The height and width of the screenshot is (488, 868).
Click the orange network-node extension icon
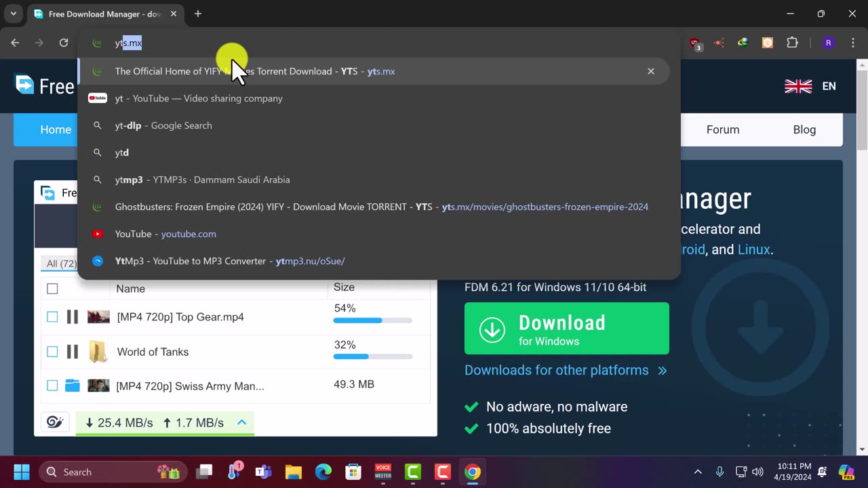tap(719, 43)
